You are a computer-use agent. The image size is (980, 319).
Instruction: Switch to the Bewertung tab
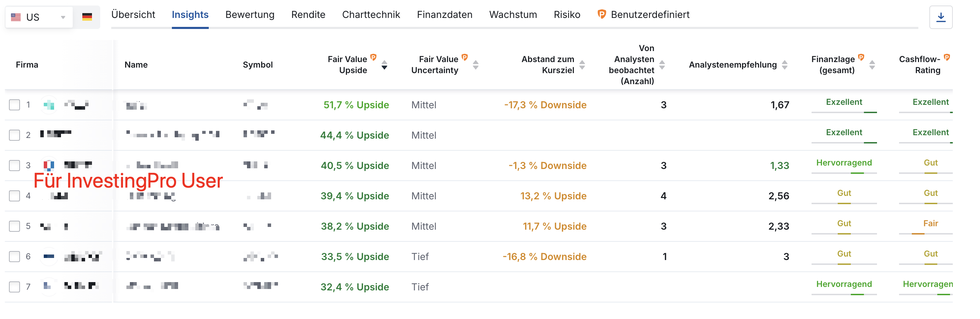(250, 14)
